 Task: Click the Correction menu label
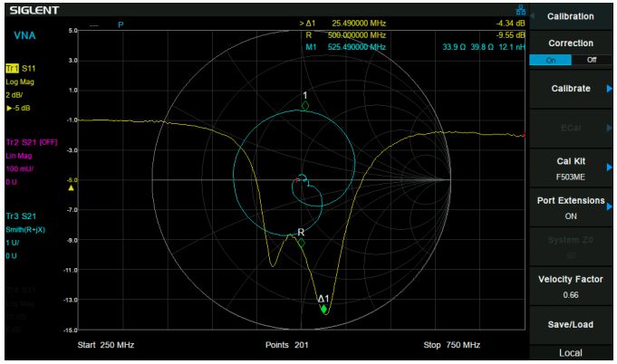pyautogui.click(x=571, y=43)
